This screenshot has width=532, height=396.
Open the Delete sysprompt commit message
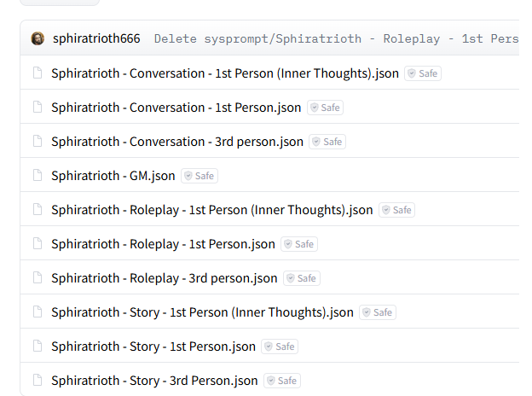[336, 38]
